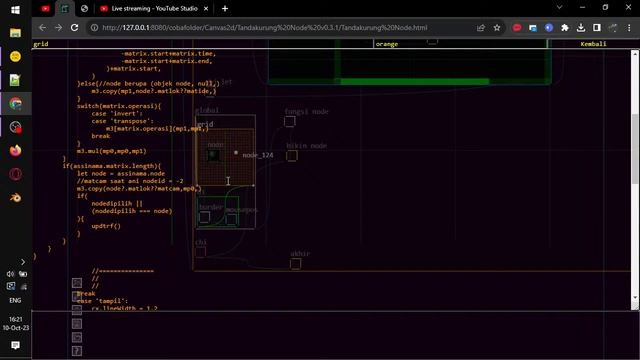This screenshot has height=360, width=640.
Task: Open the red extension icon
Action: click(517, 28)
